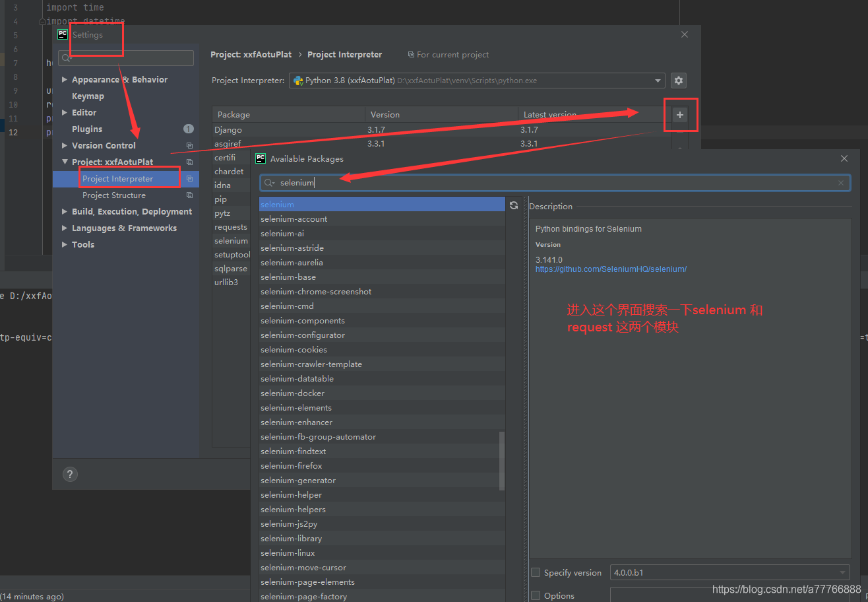Sort by the Package column header

coord(289,115)
